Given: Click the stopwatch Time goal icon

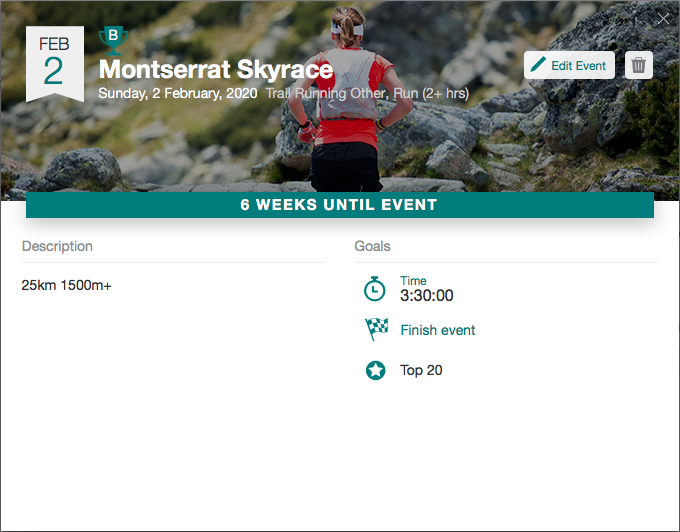Looking at the screenshot, I should [374, 289].
